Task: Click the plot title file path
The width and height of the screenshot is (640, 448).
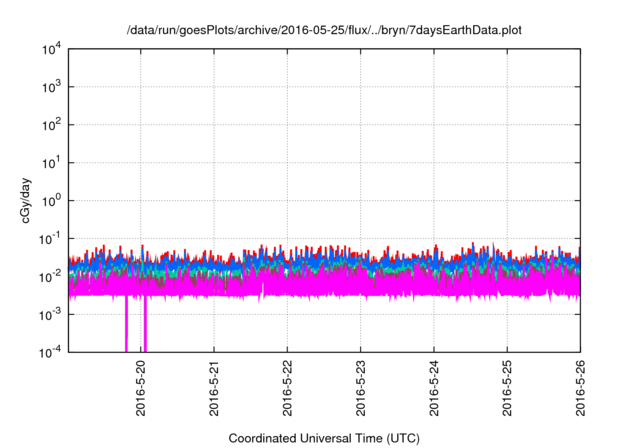Action: 324,30
